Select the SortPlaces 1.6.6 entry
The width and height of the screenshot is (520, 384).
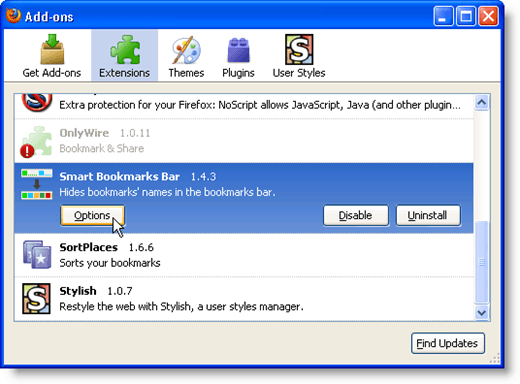(x=244, y=255)
